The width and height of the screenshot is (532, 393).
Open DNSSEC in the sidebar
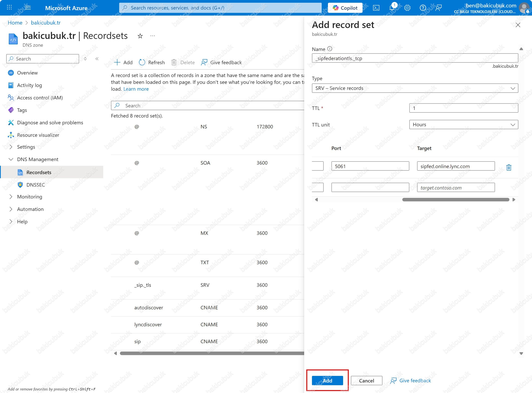tap(36, 185)
